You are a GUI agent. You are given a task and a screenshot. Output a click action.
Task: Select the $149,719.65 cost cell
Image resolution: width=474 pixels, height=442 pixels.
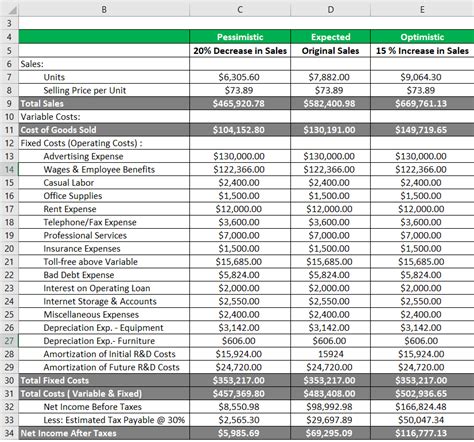pos(422,130)
